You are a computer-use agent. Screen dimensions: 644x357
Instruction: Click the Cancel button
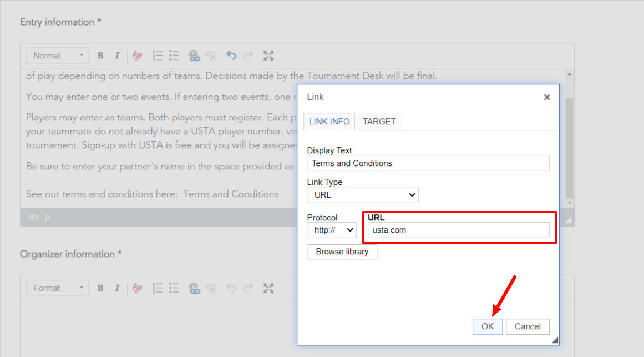pyautogui.click(x=528, y=326)
